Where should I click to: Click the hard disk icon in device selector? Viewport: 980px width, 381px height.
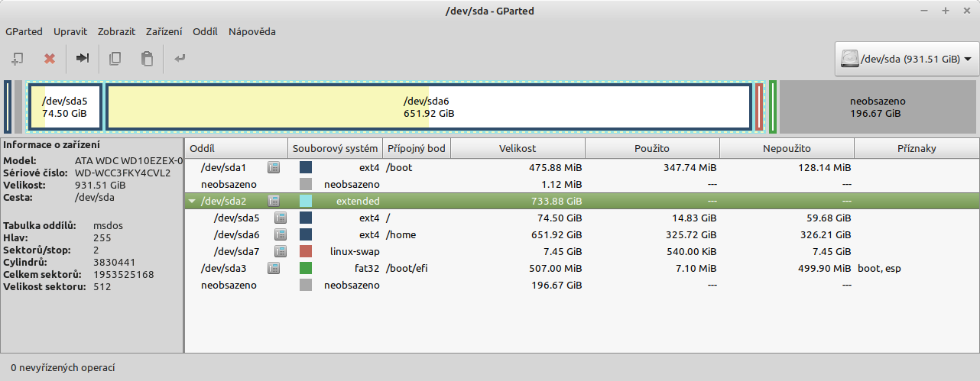point(849,59)
